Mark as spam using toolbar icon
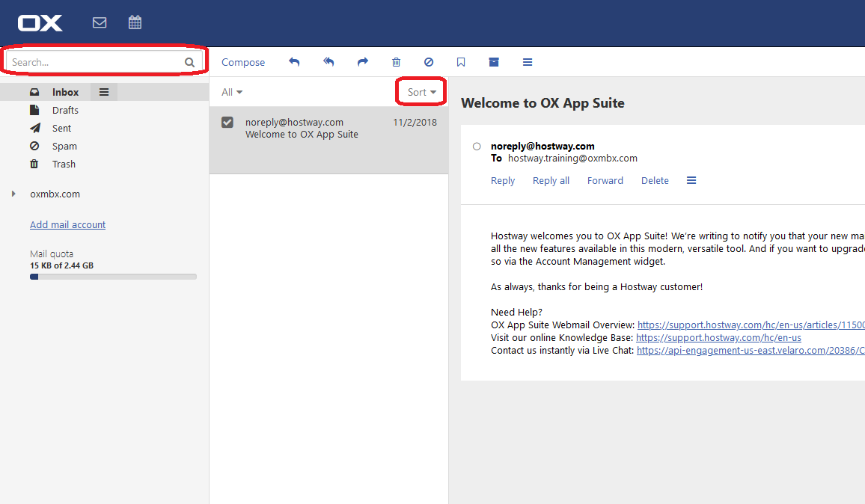Image resolution: width=865 pixels, height=504 pixels. click(429, 62)
